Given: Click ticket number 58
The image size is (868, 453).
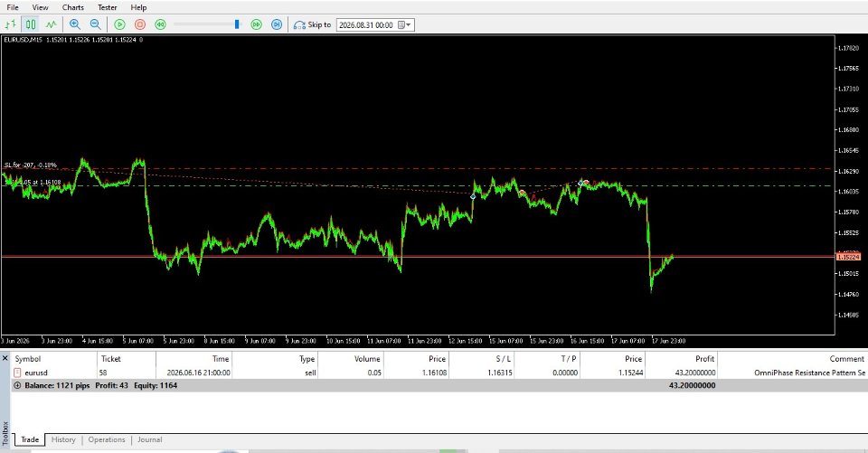Looking at the screenshot, I should coord(103,373).
